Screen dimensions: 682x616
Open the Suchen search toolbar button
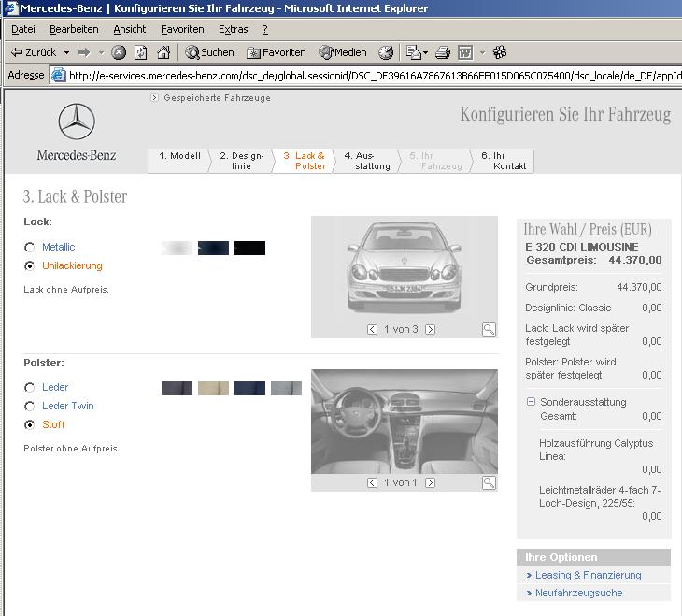point(209,52)
